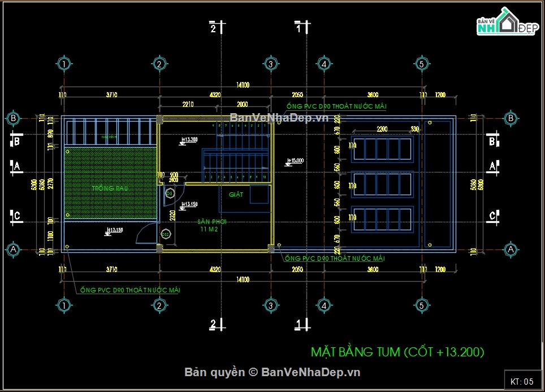This screenshot has height=392, width=545.
Task: Select the D12 door tag circle
Action: [166, 234]
